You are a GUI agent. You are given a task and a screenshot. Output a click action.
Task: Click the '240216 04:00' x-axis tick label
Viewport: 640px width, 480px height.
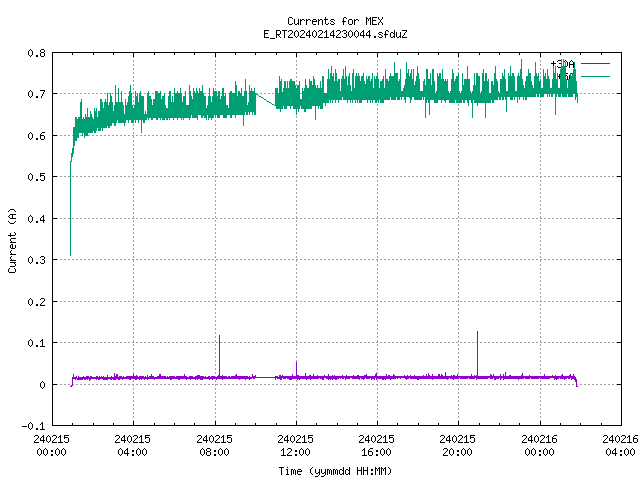point(620,445)
